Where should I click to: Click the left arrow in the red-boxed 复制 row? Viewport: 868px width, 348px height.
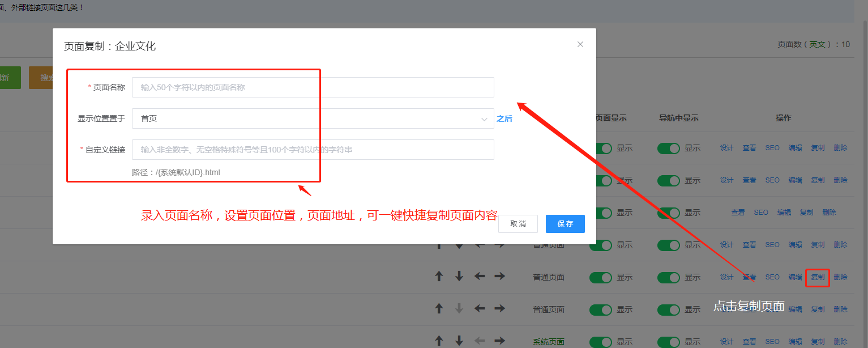480,277
